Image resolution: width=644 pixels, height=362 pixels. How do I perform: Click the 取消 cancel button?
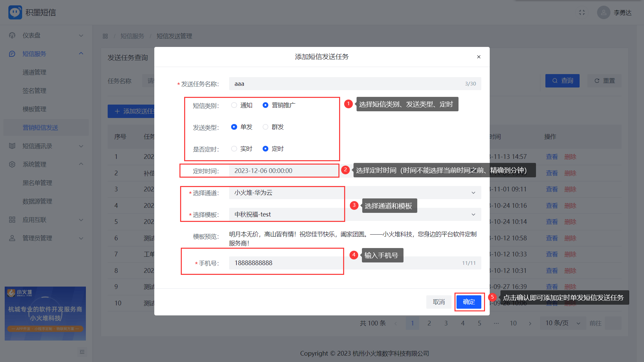pos(439,302)
